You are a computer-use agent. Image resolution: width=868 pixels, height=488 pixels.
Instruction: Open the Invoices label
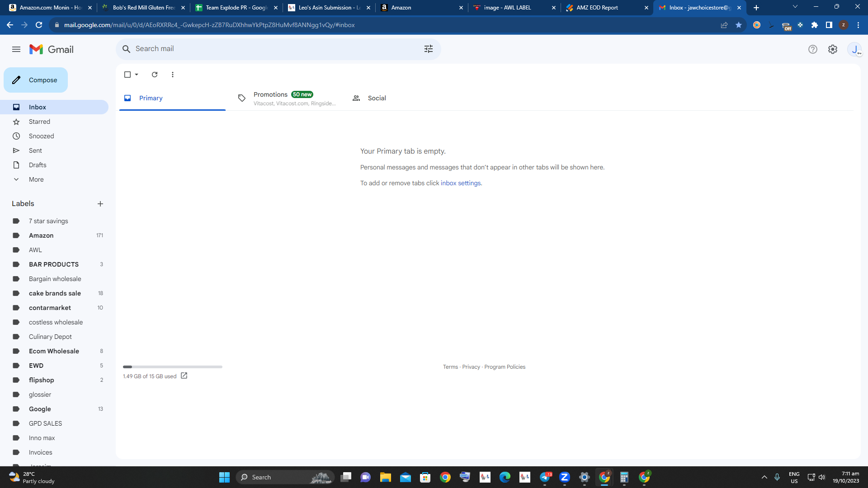pos(54,452)
